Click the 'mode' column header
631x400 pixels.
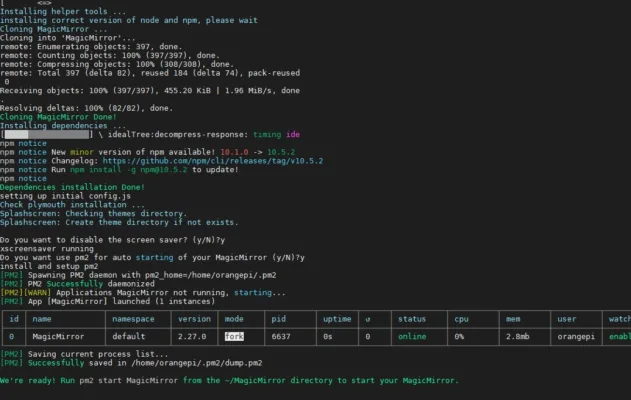[234, 319]
